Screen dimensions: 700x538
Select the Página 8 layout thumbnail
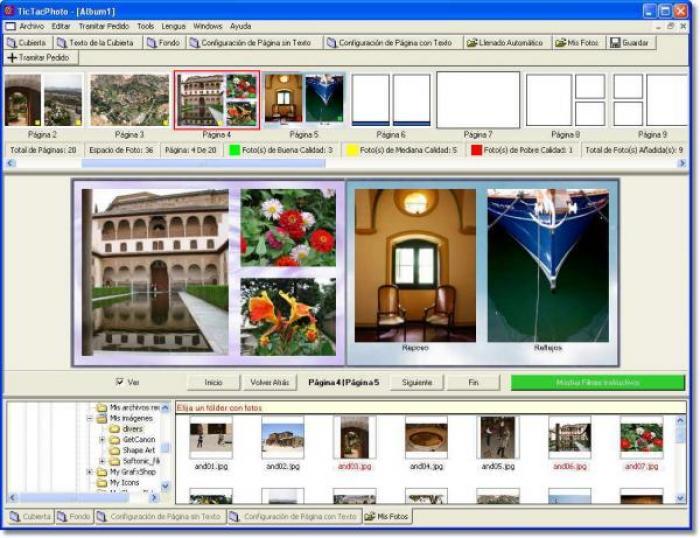pos(566,100)
